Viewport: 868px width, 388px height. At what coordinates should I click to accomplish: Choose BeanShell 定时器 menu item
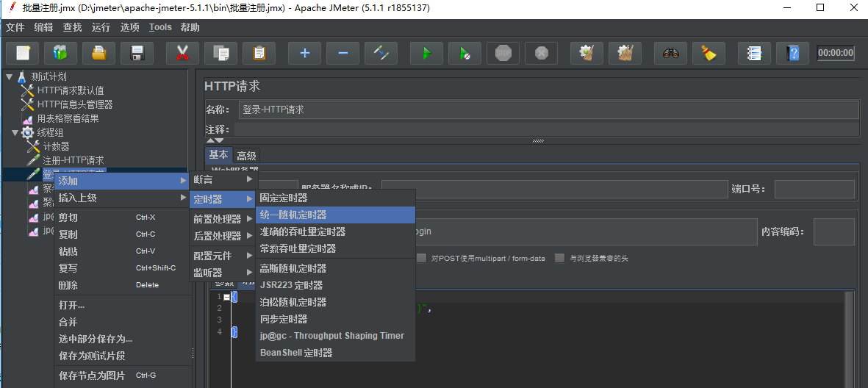point(335,353)
